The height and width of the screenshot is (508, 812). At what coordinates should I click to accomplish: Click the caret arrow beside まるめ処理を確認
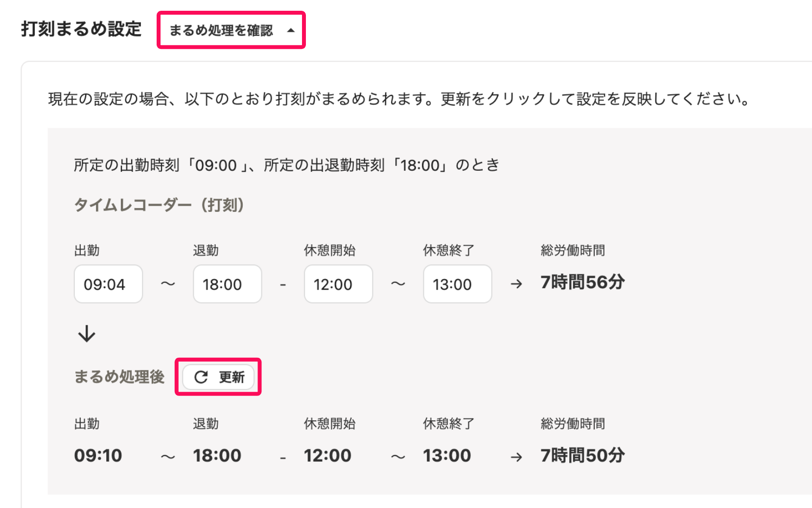coord(291,30)
